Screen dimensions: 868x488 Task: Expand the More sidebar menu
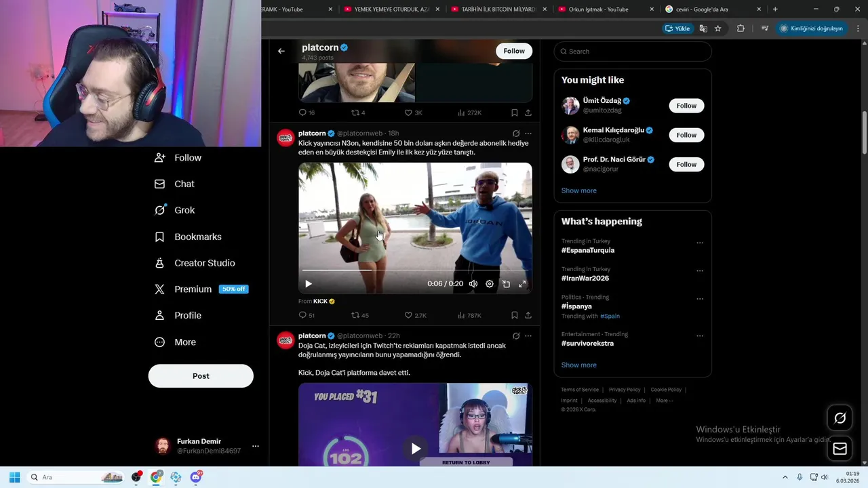pos(176,342)
